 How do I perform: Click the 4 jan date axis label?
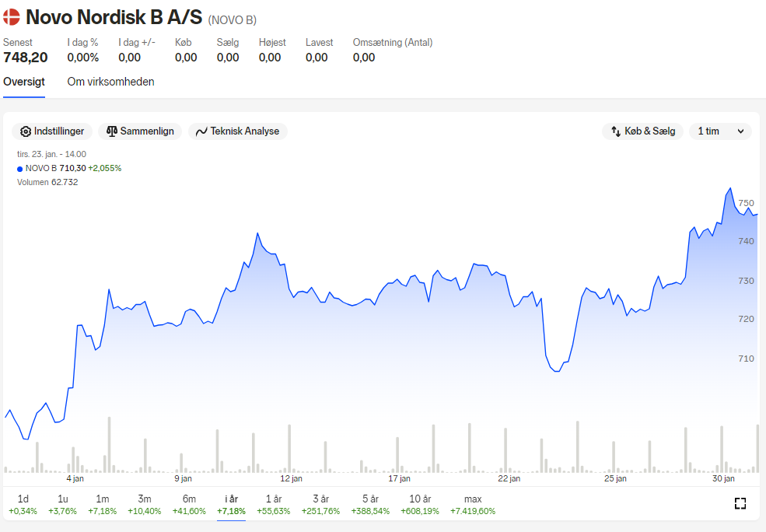coord(75,478)
